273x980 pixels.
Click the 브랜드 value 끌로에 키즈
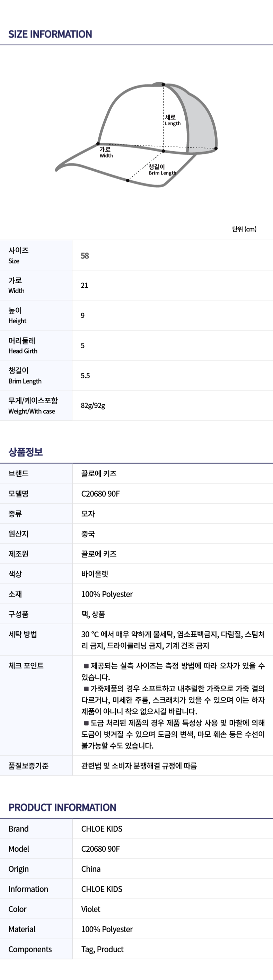99,474
